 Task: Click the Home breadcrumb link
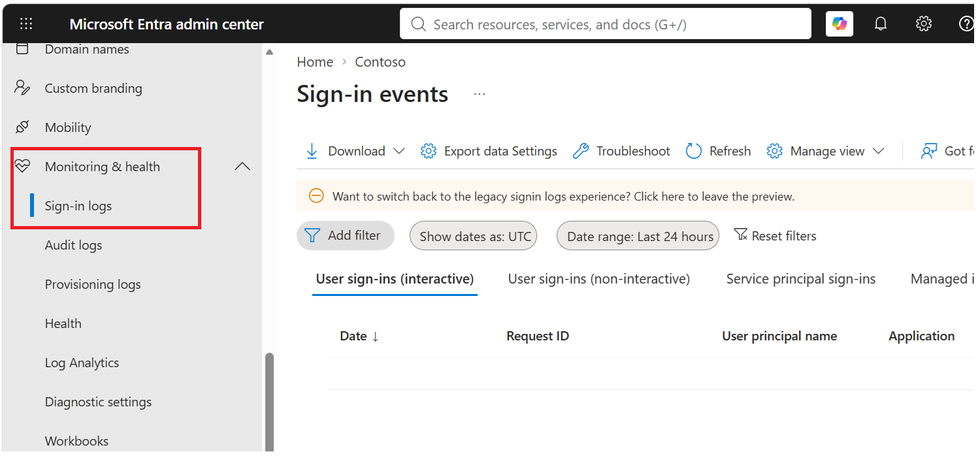point(315,62)
